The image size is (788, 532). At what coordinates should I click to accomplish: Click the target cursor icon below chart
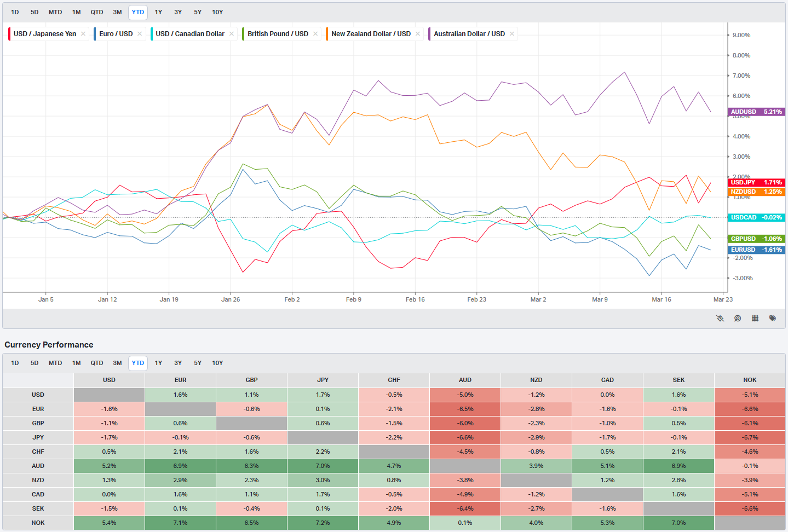[x=738, y=318]
